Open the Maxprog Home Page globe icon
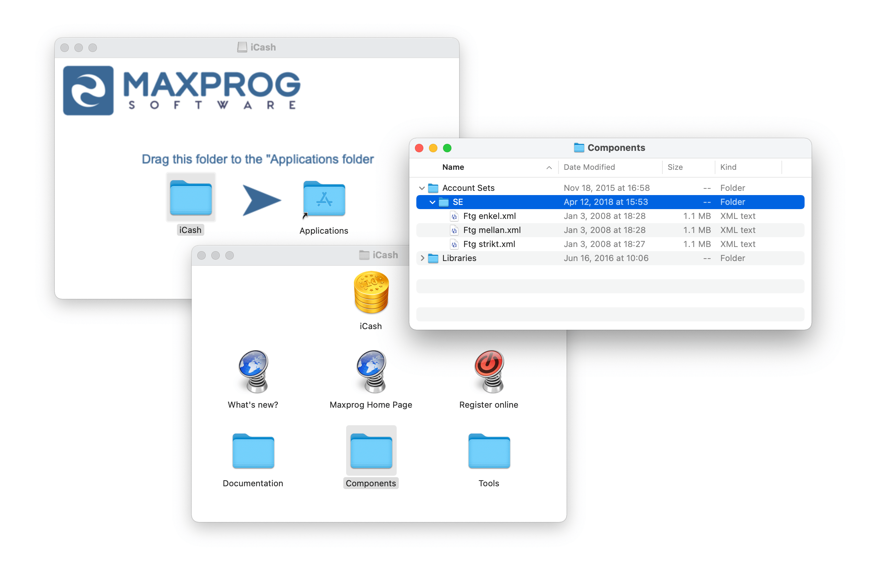 point(371,372)
